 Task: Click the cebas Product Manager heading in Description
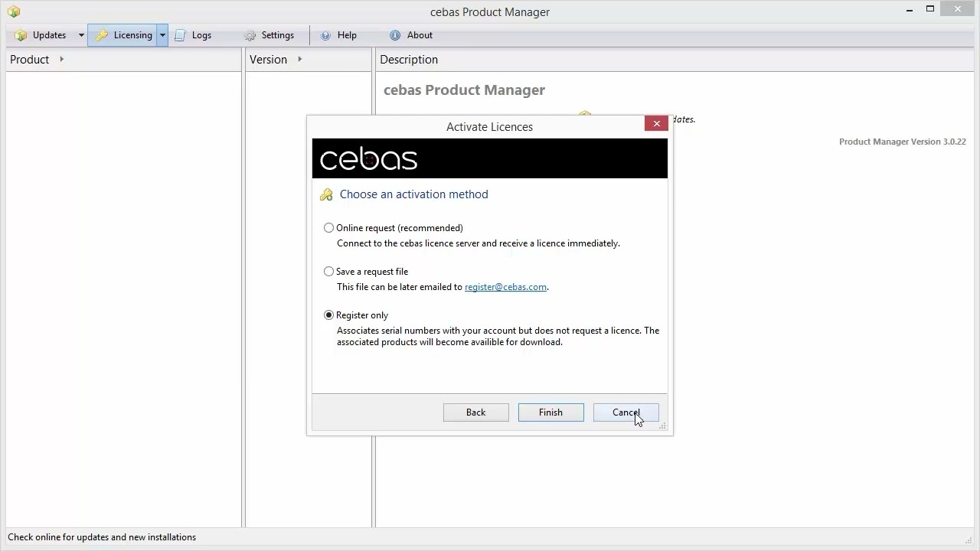coord(464,90)
